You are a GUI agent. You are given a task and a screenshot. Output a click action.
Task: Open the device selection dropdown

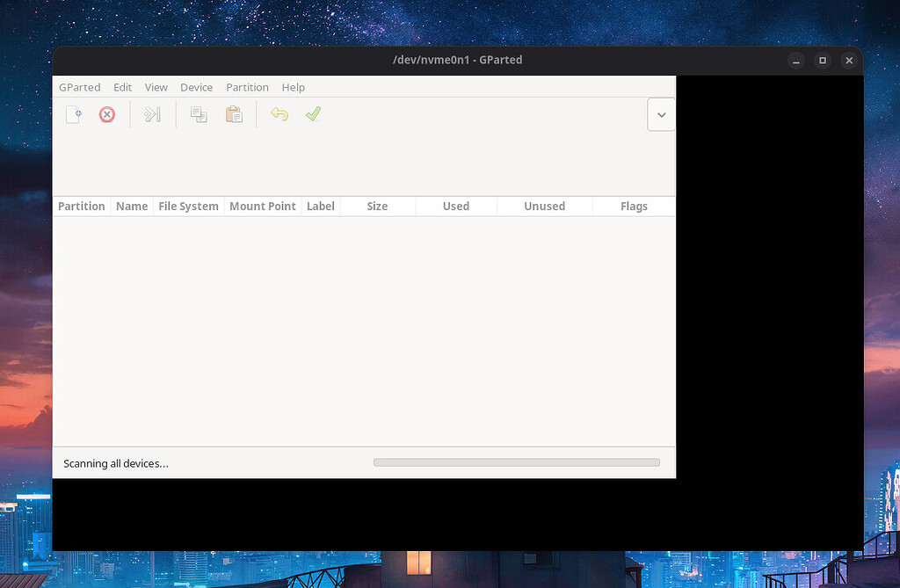click(661, 114)
